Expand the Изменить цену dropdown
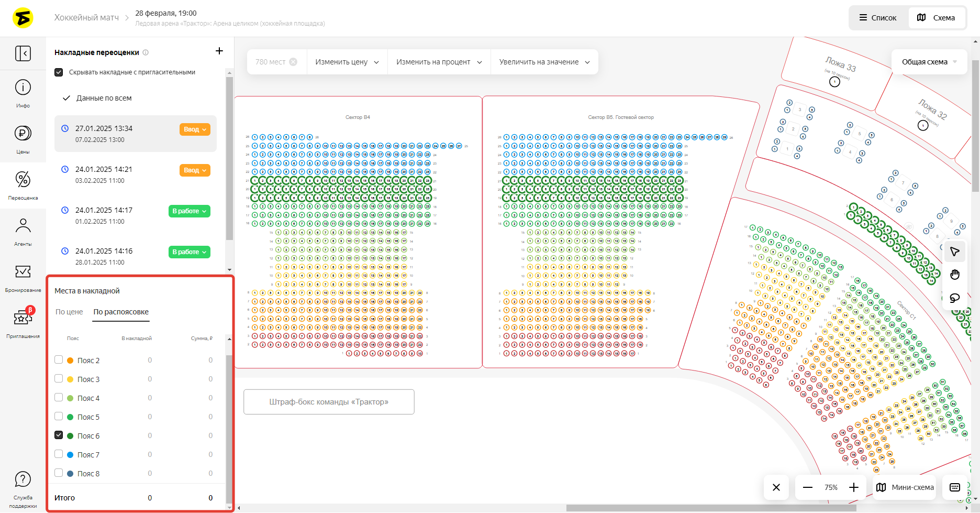This screenshot has width=980, height=513. coord(347,62)
